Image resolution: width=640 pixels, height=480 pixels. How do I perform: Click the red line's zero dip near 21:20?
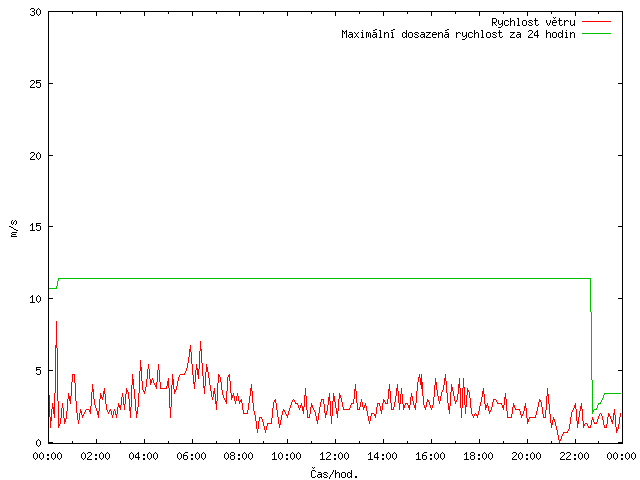coord(559,441)
